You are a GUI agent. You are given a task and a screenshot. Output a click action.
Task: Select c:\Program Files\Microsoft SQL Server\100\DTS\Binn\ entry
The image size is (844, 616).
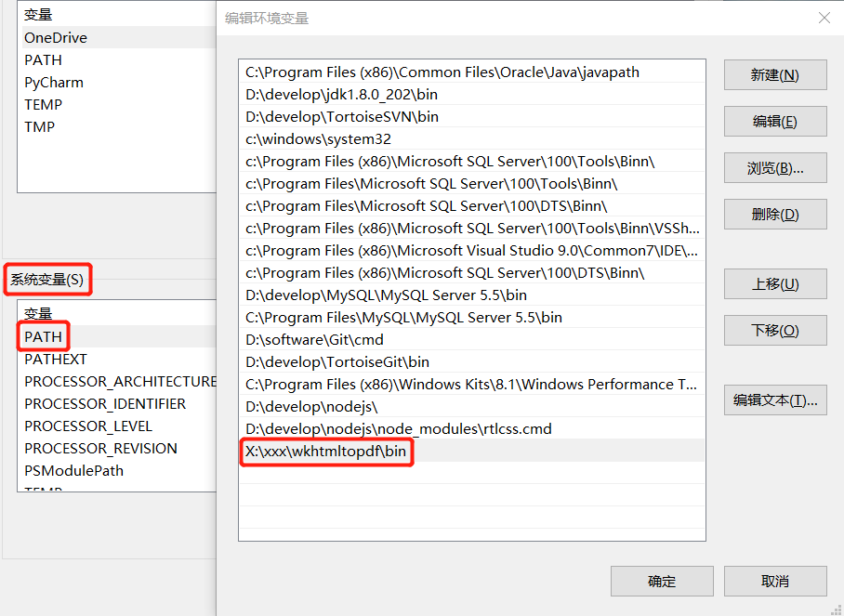pos(472,206)
